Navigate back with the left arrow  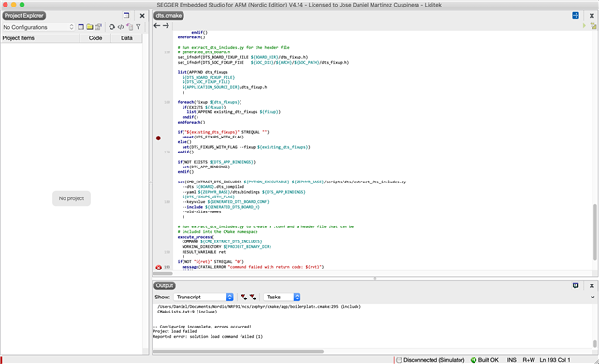click(157, 26)
